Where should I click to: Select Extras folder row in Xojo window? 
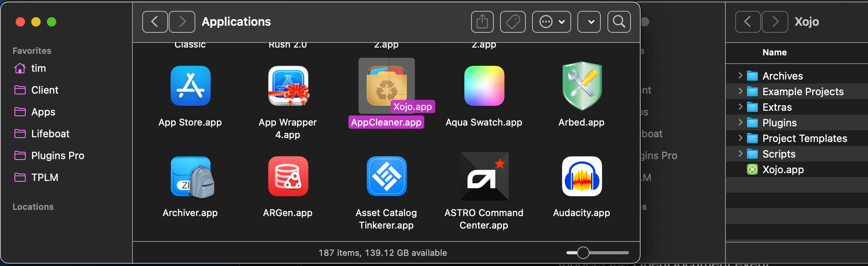click(797, 107)
